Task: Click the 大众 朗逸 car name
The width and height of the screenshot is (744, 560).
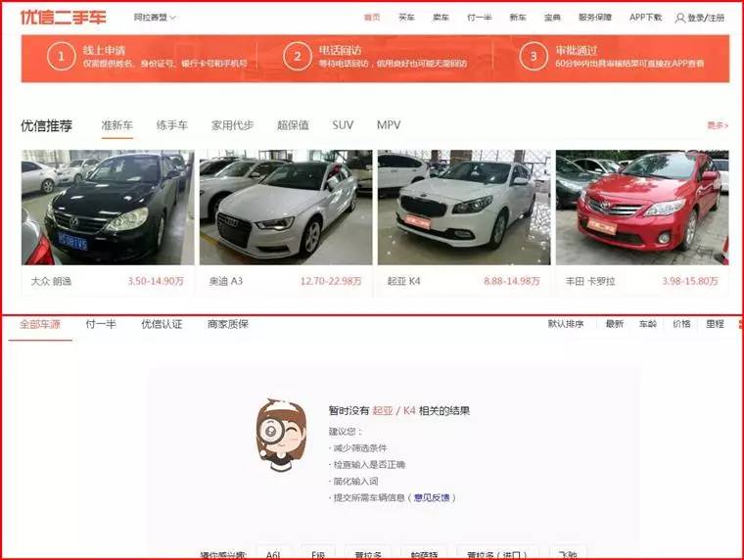Action: (51, 281)
